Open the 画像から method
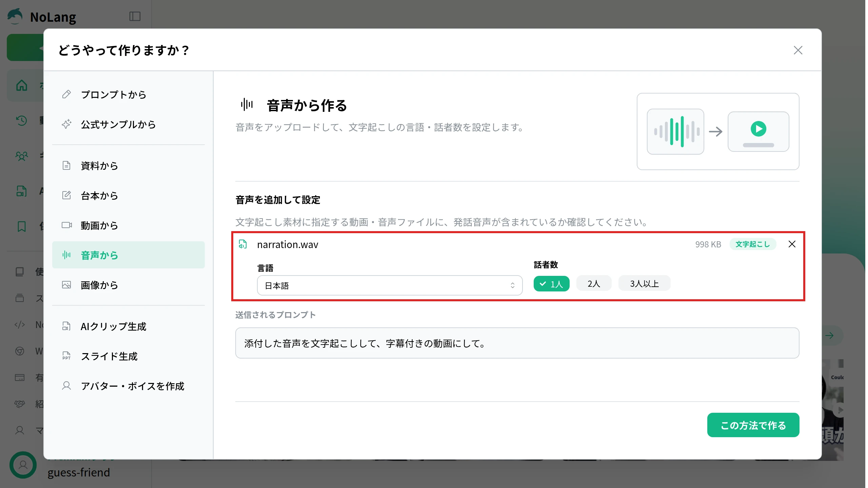The height and width of the screenshot is (488, 868). coord(128,285)
